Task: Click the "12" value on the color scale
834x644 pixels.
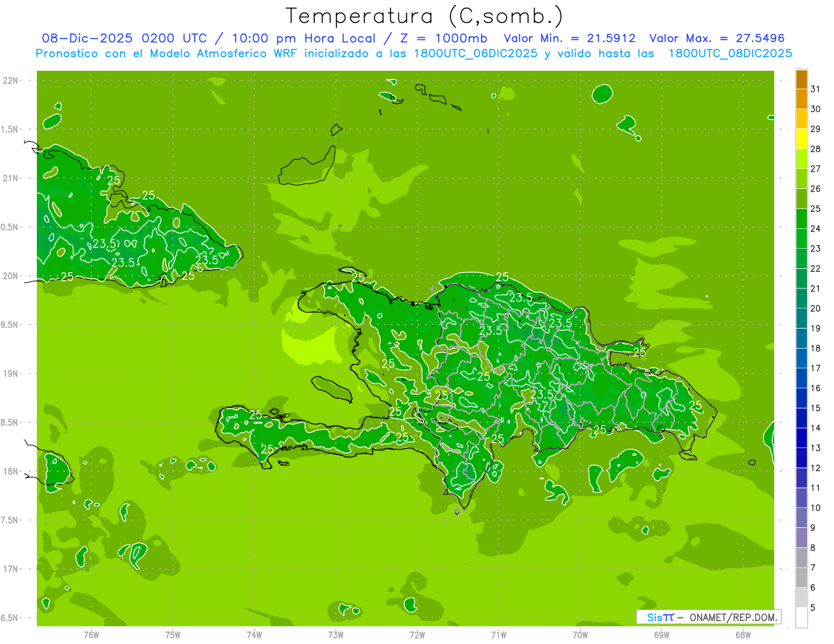Action: pyautogui.click(x=815, y=468)
